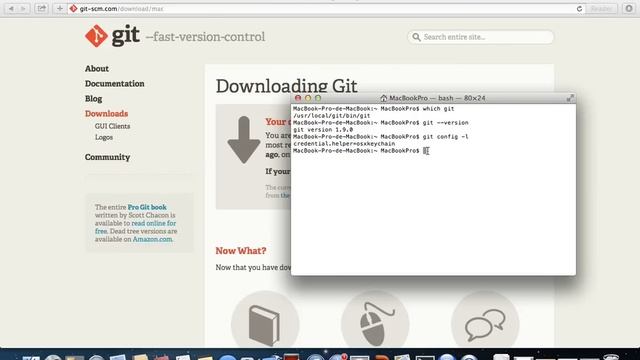The height and width of the screenshot is (360, 640).
Task: Click the Terminal cursor at the last prompt
Action: pyautogui.click(x=426, y=151)
